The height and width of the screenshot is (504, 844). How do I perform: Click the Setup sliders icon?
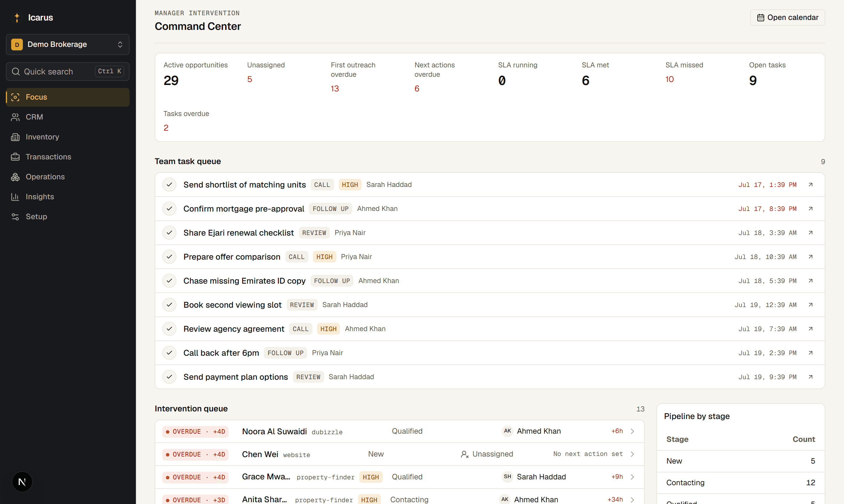tap(15, 217)
